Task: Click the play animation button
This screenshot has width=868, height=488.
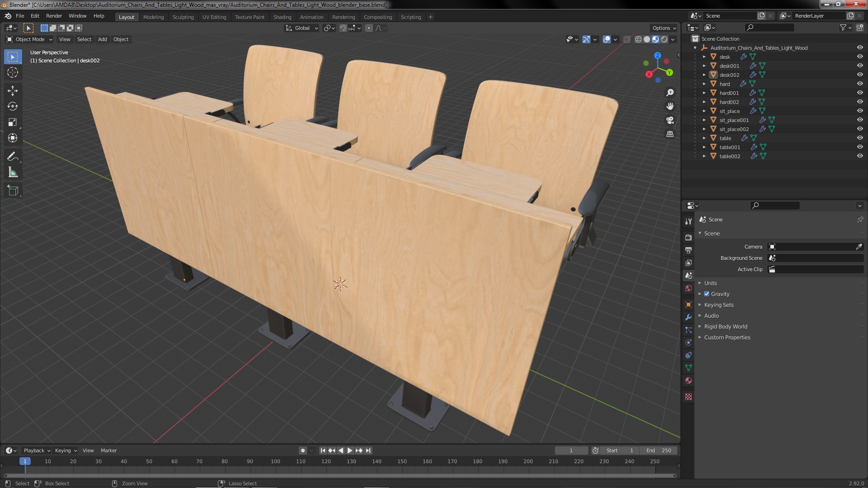Action: (x=350, y=450)
